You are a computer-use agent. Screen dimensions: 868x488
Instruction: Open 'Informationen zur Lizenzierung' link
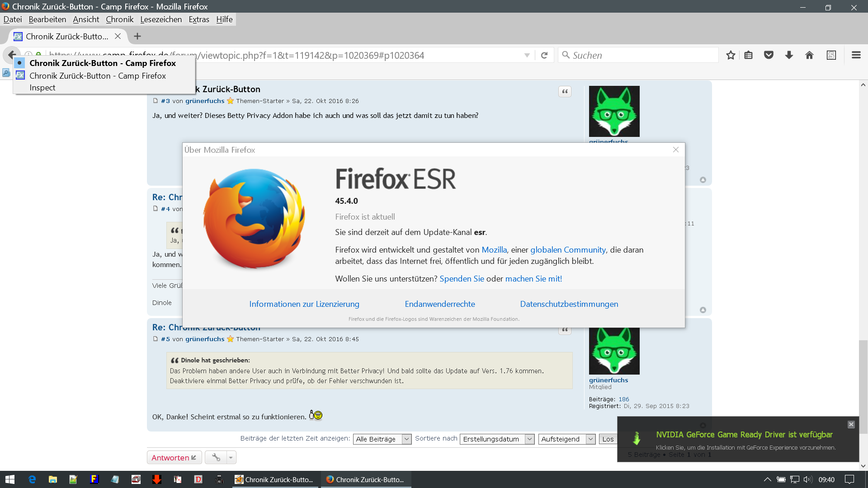[304, 304]
